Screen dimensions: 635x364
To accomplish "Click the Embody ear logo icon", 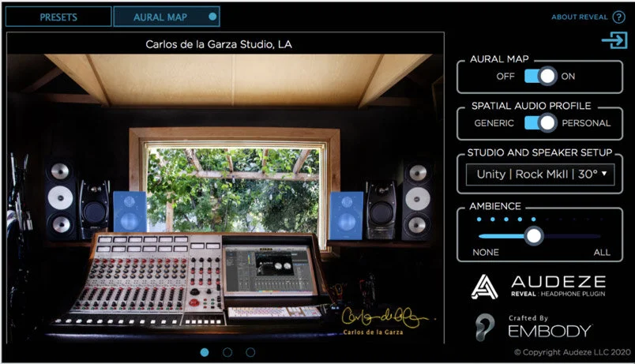I will pos(485,327).
